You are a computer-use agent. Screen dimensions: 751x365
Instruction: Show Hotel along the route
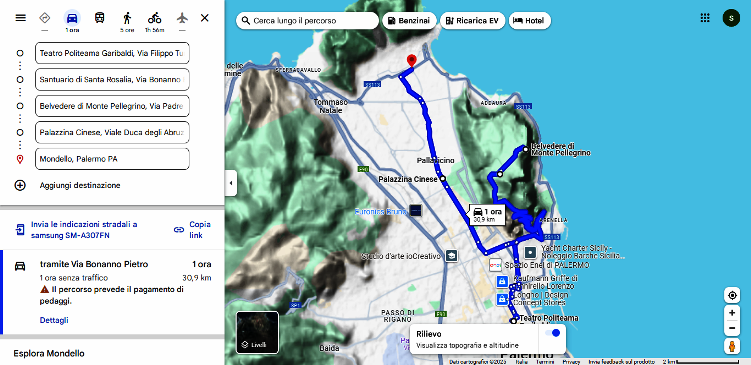530,21
